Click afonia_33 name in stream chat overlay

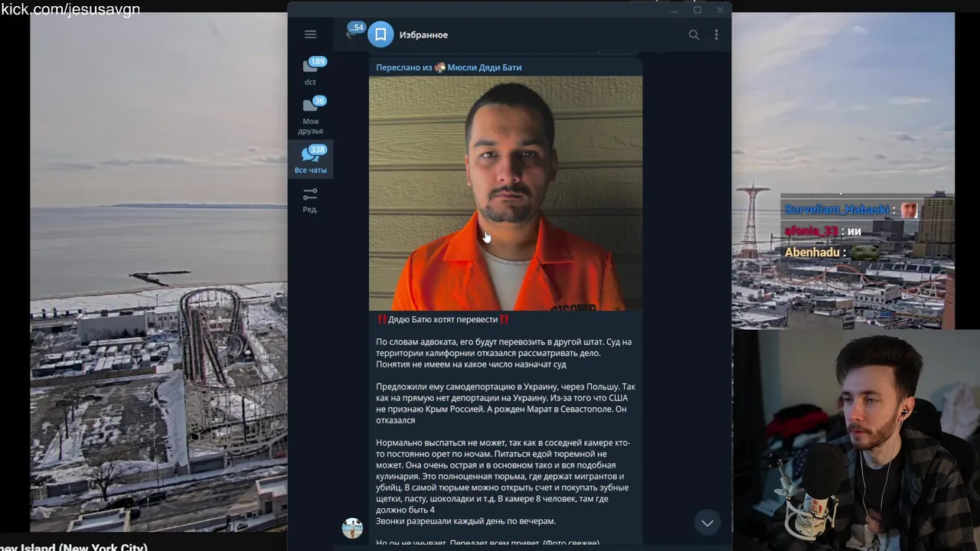pyautogui.click(x=811, y=231)
